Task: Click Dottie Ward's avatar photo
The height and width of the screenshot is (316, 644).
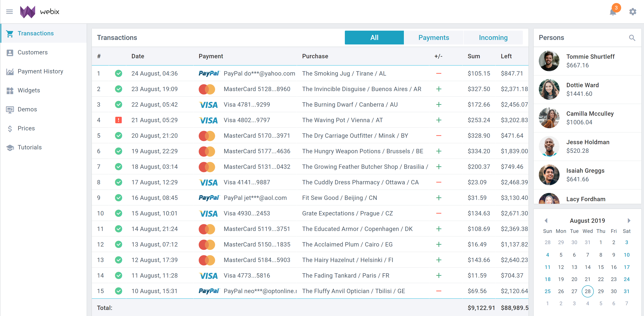Action: 549,89
